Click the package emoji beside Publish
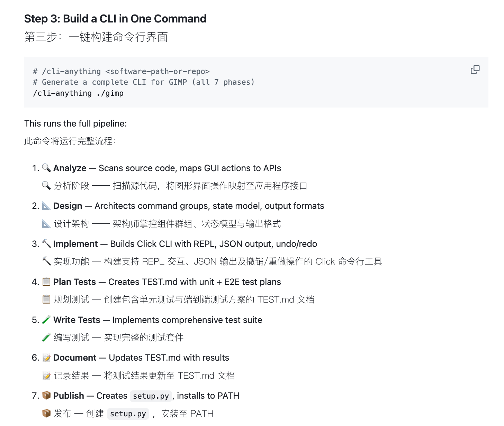 (46, 395)
